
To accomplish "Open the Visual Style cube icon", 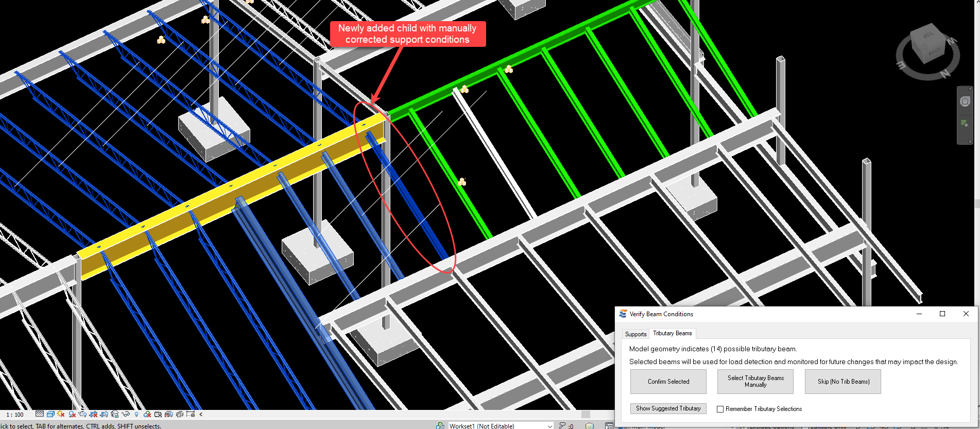I will 50,414.
